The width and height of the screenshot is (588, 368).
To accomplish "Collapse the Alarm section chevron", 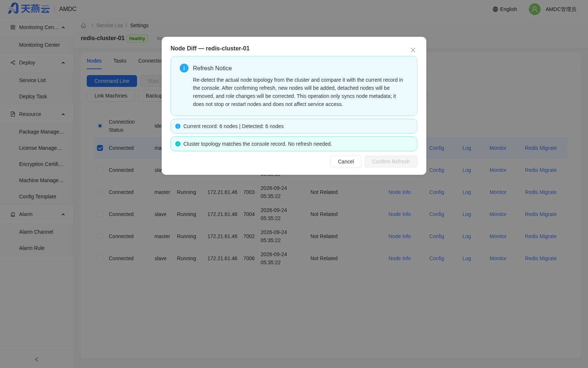I will 63,215.
